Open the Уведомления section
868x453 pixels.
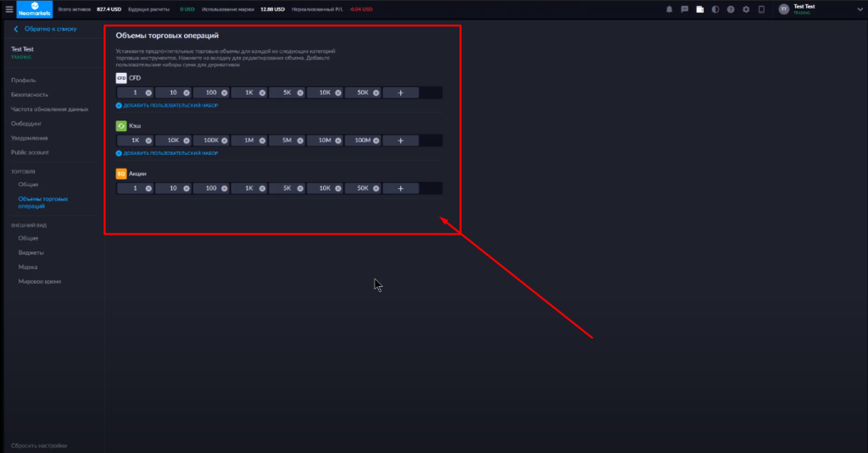tap(30, 138)
